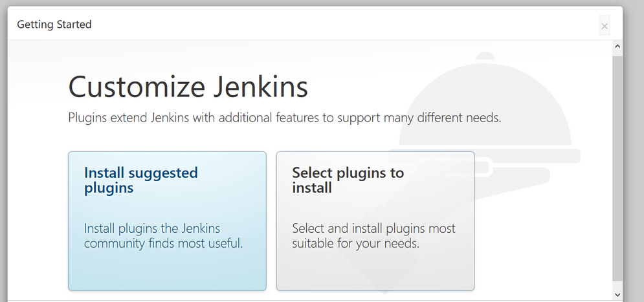
Task: Click blank space of Install suggested tile
Action: click(167, 269)
